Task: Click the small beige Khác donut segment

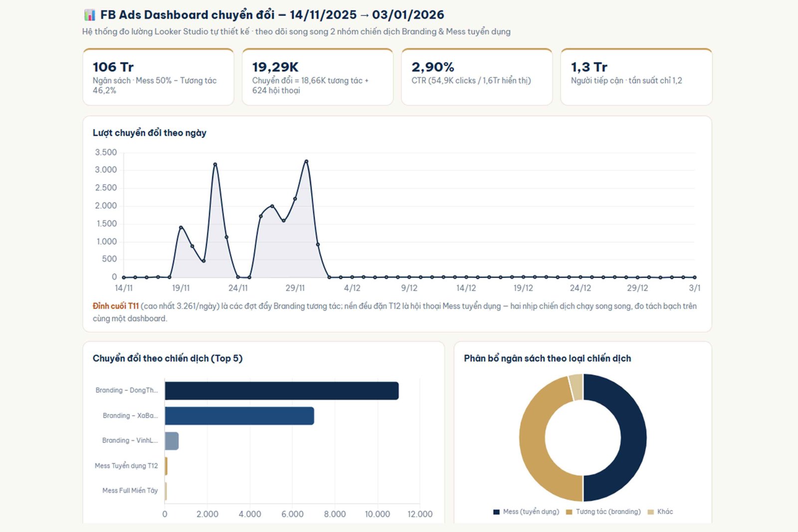Action: click(x=577, y=387)
